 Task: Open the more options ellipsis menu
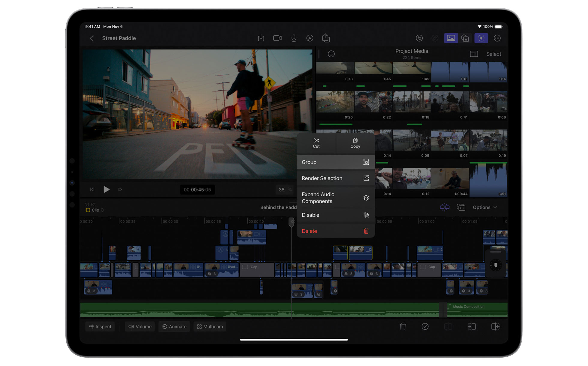click(x=497, y=38)
